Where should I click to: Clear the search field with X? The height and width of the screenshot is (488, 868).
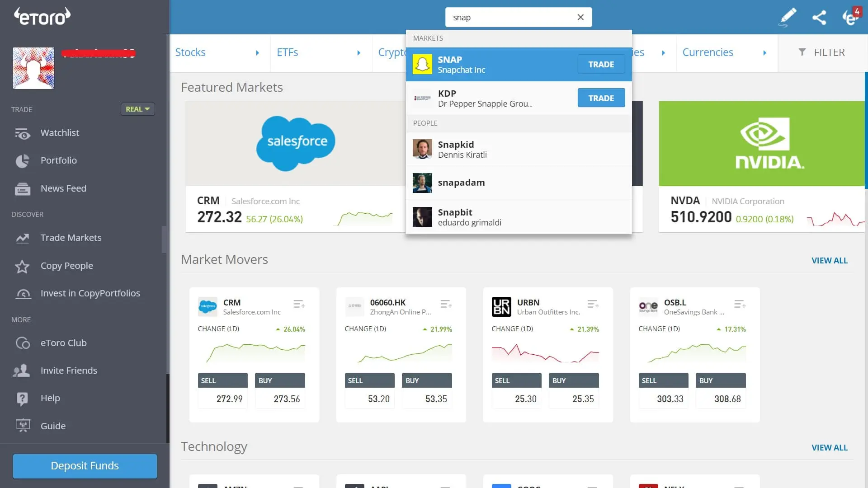click(x=580, y=17)
